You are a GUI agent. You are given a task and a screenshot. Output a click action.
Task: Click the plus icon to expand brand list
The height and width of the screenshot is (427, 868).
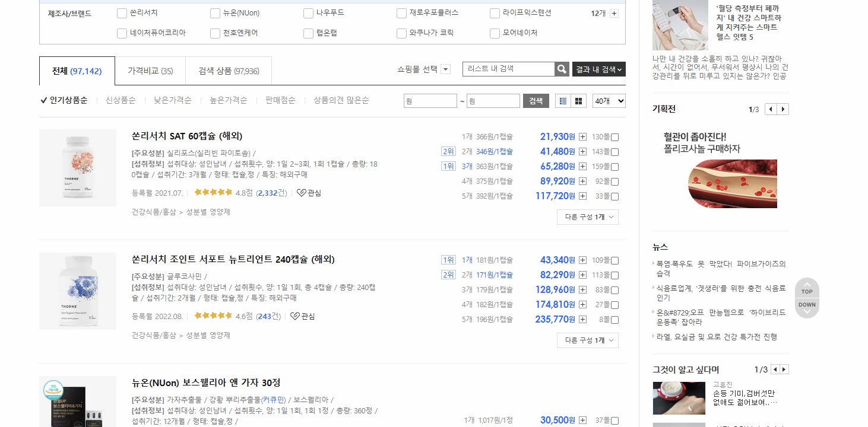(614, 12)
